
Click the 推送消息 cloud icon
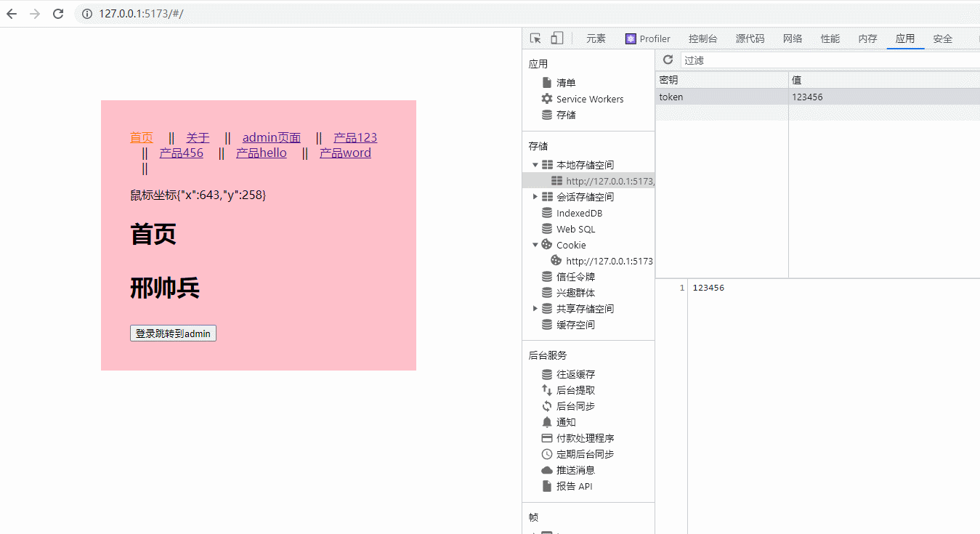pyautogui.click(x=547, y=470)
